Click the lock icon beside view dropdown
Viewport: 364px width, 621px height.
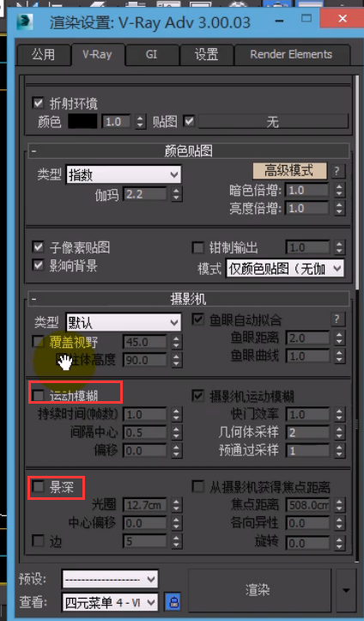point(173,602)
